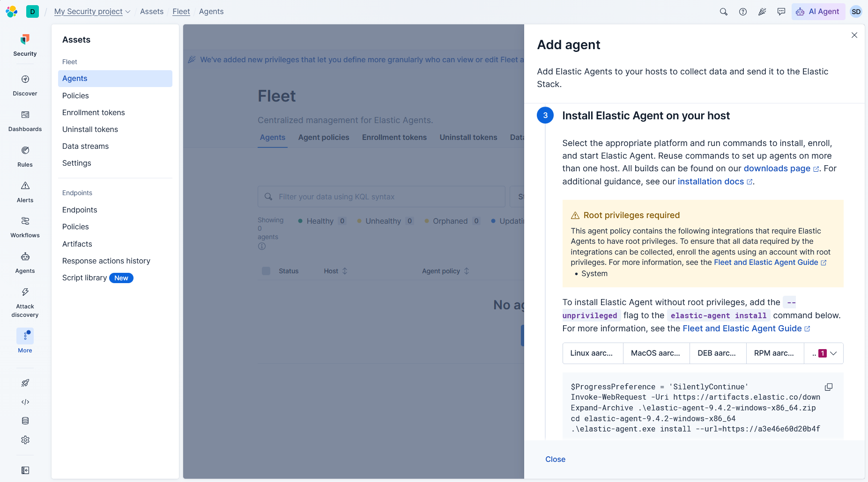Select the MacOS aarch64 platform tab
The image size is (868, 482).
coord(656,353)
